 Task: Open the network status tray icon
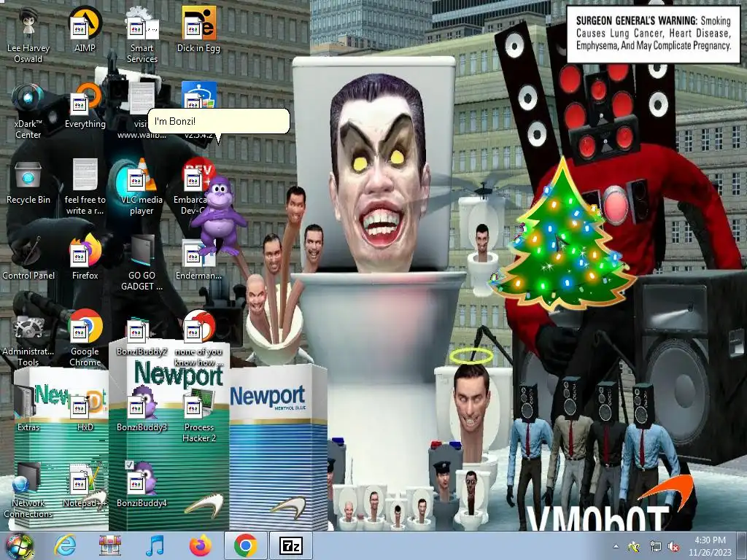point(655,547)
